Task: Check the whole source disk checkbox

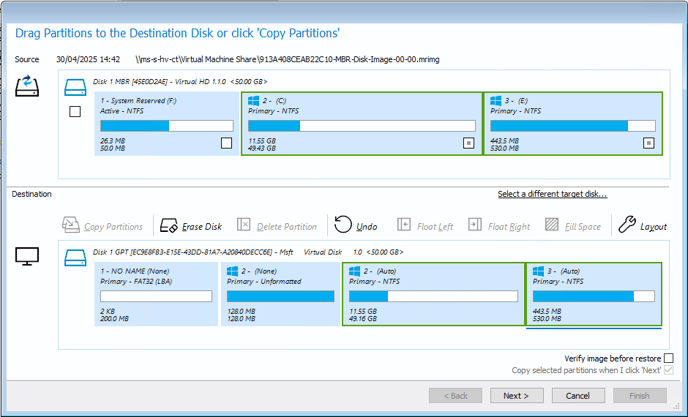Action: pos(75,111)
